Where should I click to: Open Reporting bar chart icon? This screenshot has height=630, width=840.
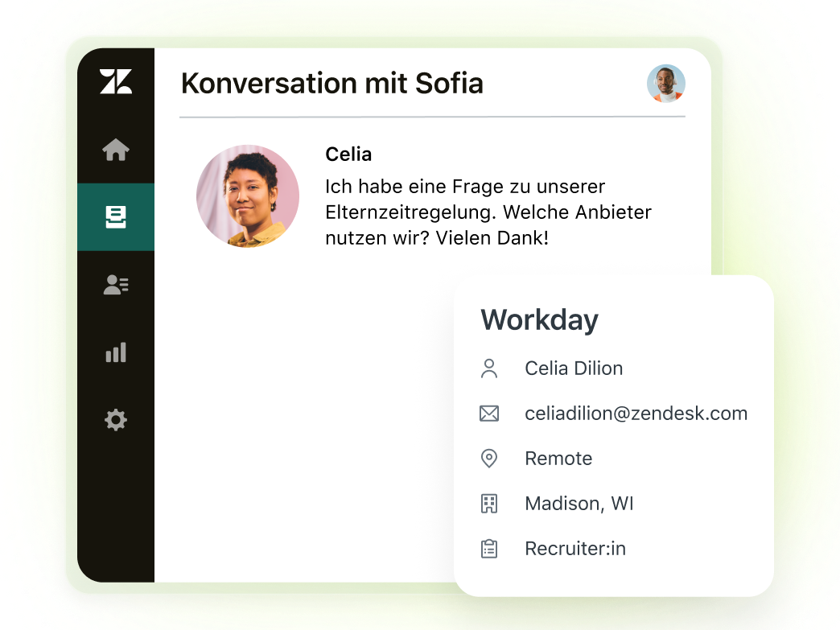(116, 352)
